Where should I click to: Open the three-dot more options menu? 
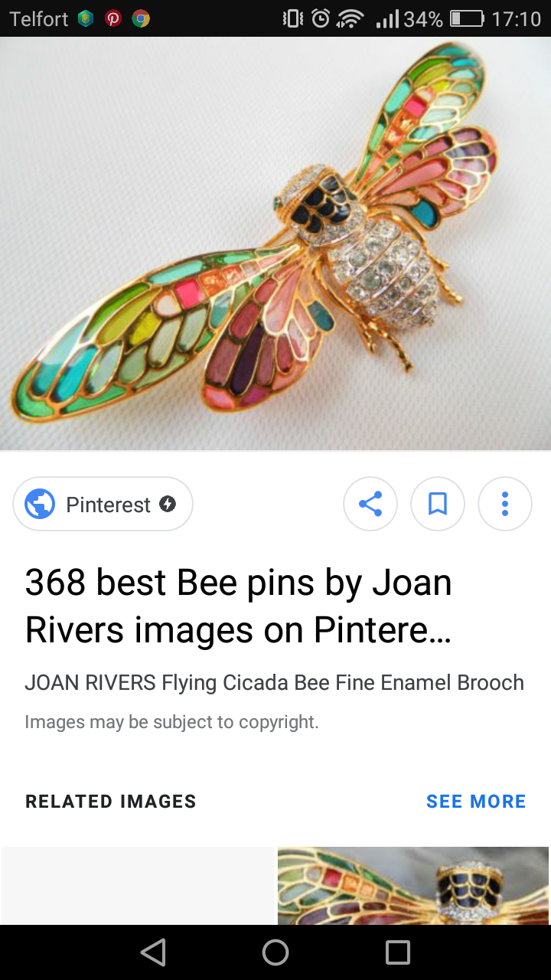pyautogui.click(x=505, y=504)
